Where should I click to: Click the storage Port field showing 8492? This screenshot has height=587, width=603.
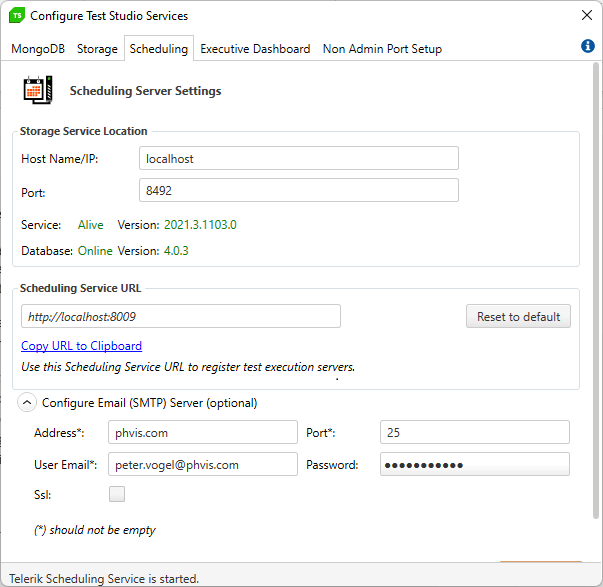click(298, 190)
